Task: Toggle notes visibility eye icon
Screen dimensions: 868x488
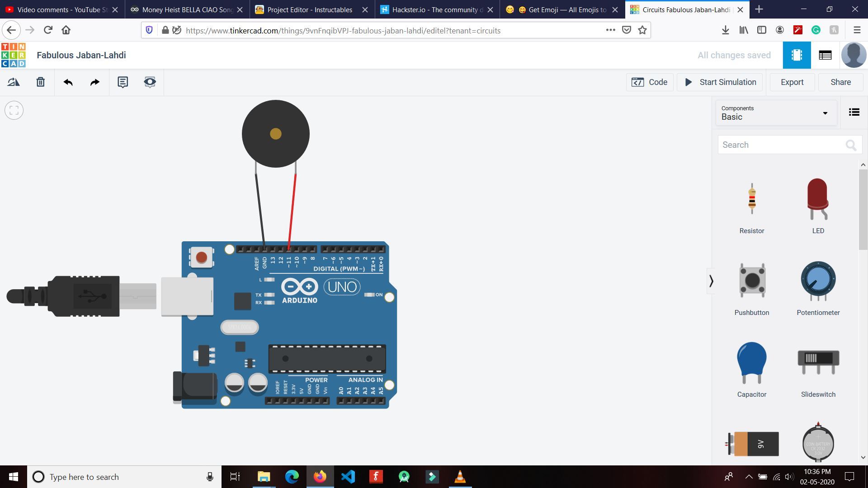Action: click(150, 82)
